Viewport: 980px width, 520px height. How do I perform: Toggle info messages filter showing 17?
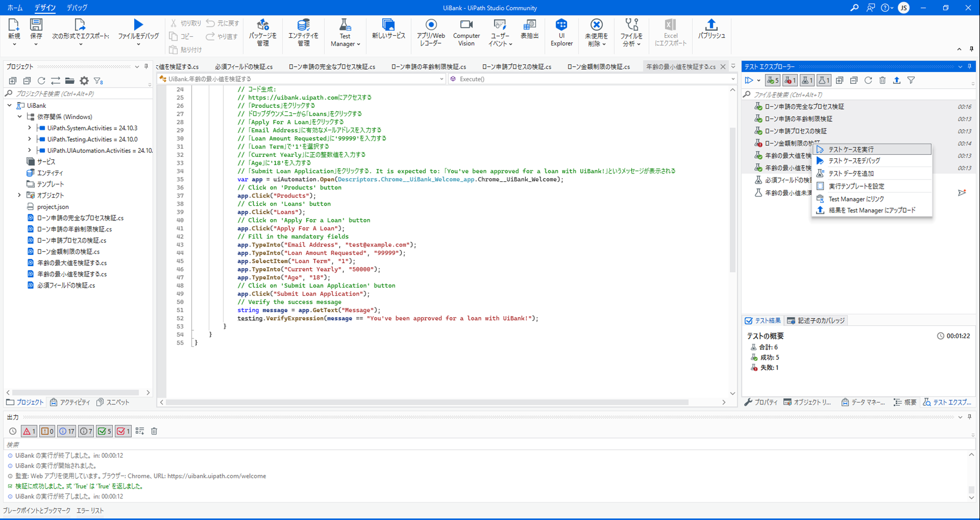pyautogui.click(x=66, y=431)
